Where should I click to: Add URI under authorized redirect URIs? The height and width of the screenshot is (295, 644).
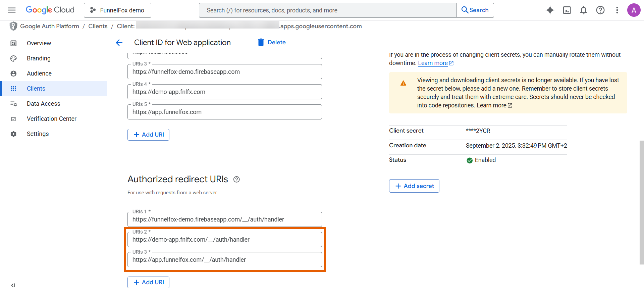click(148, 282)
